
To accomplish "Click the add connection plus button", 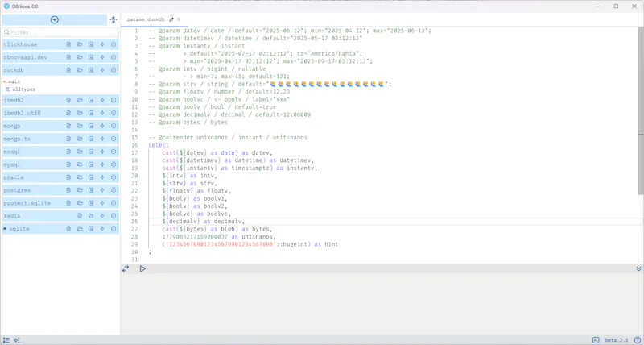I will pyautogui.click(x=54, y=19).
